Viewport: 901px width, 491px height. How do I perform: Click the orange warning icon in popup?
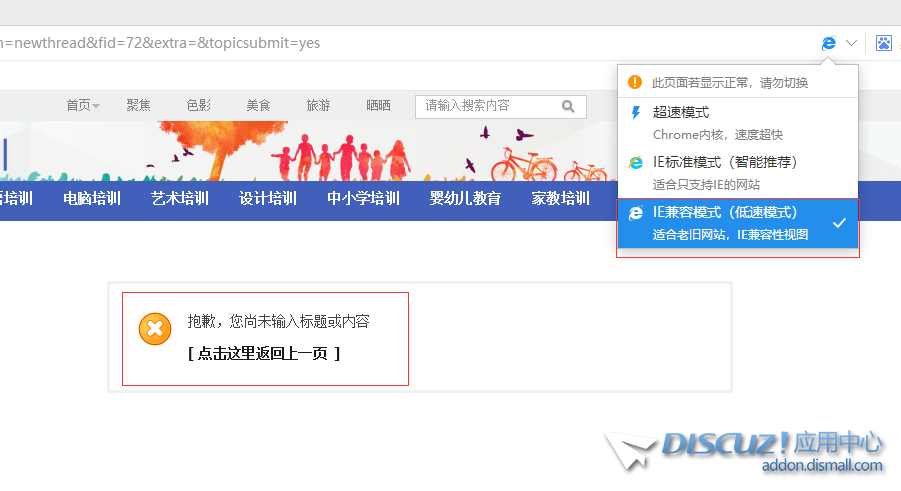pos(635,82)
